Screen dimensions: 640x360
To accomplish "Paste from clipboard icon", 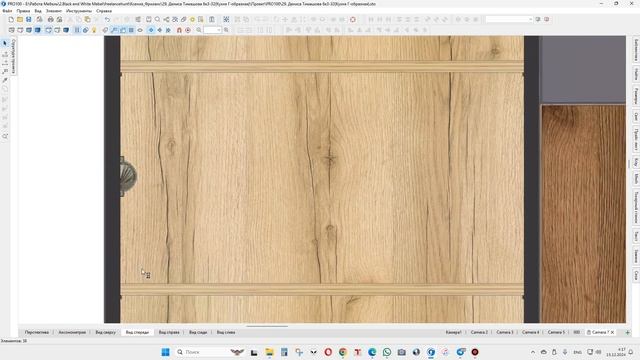I will click(x=87, y=20).
